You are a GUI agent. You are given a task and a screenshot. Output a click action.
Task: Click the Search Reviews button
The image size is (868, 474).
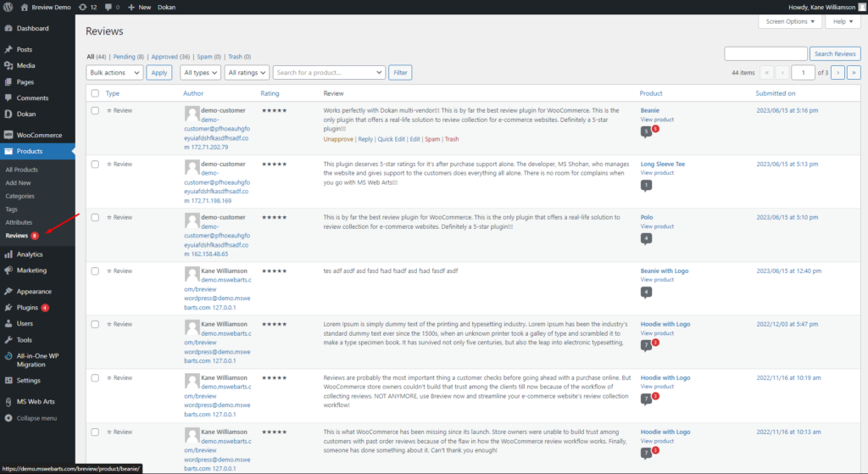point(835,53)
